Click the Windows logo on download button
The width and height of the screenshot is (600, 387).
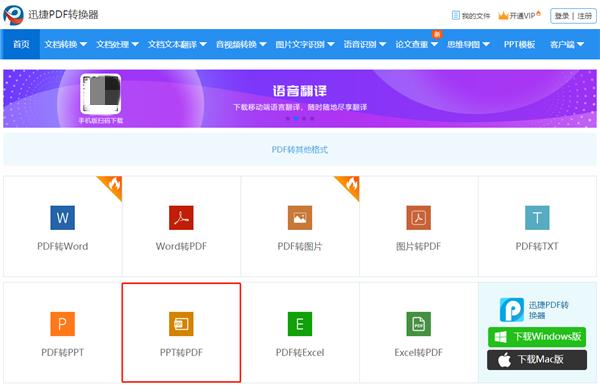pos(501,337)
